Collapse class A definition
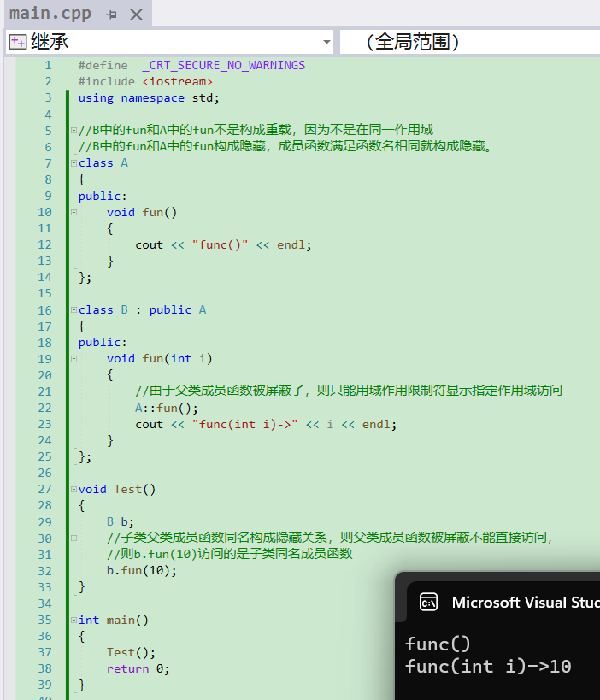 point(74,163)
